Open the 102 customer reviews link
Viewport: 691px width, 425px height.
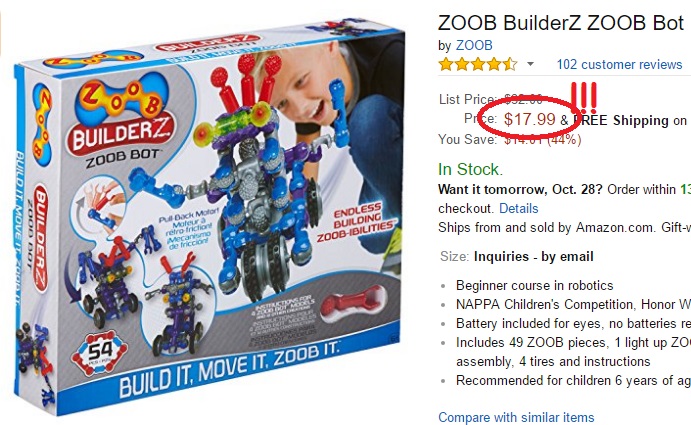coord(619,64)
